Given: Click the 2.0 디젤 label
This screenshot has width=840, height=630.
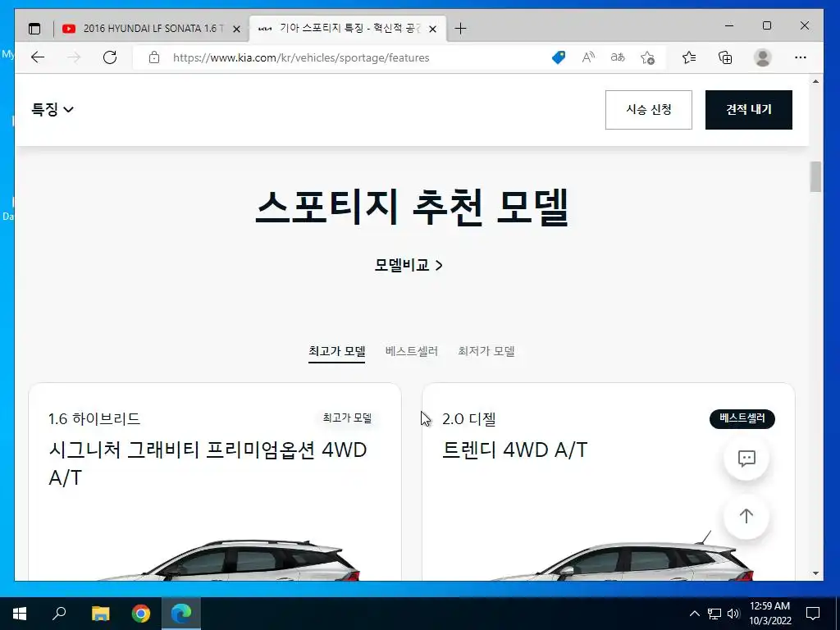Looking at the screenshot, I should [x=468, y=419].
